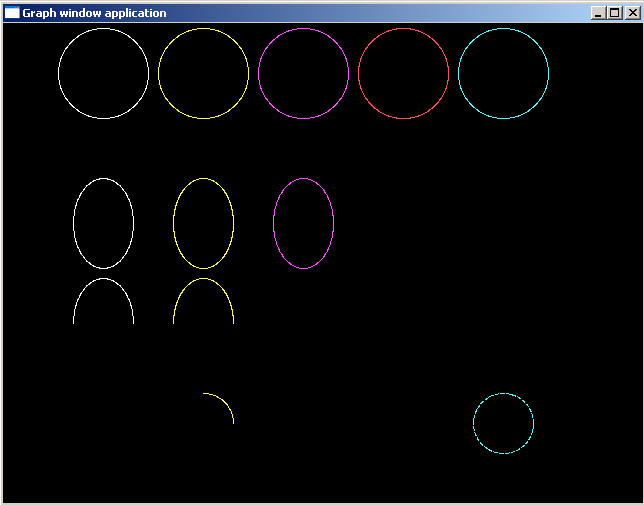This screenshot has width=644, height=505.
Task: Click the white half-ellipse arc
Action: pos(103,279)
